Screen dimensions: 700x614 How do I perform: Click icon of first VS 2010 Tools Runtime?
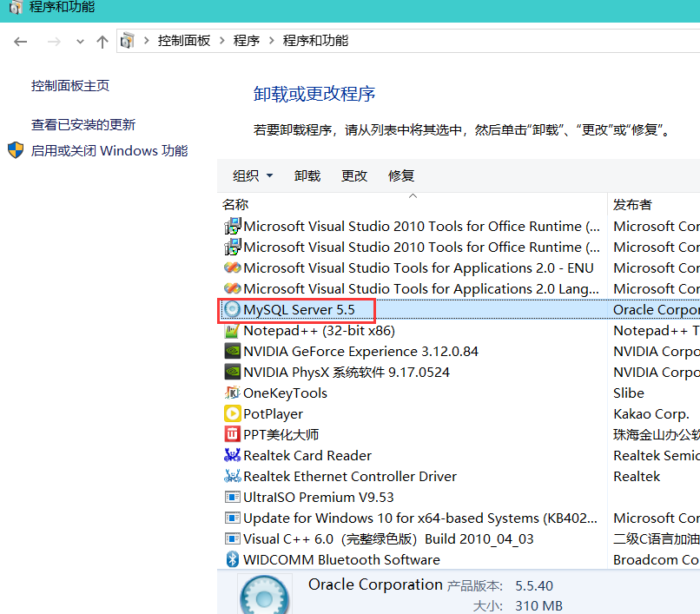pyautogui.click(x=233, y=226)
